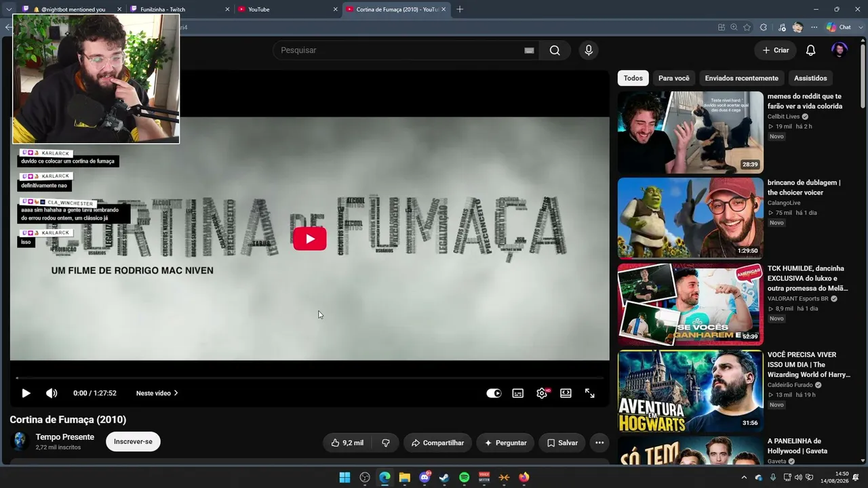Click the red YouTube play overlay button
868x488 pixels.
[310, 239]
